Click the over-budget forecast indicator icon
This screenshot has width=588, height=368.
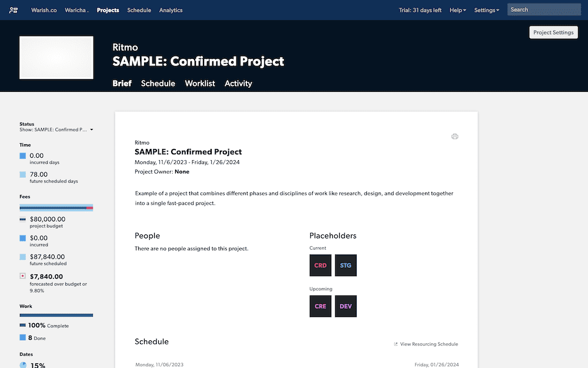[22, 276]
